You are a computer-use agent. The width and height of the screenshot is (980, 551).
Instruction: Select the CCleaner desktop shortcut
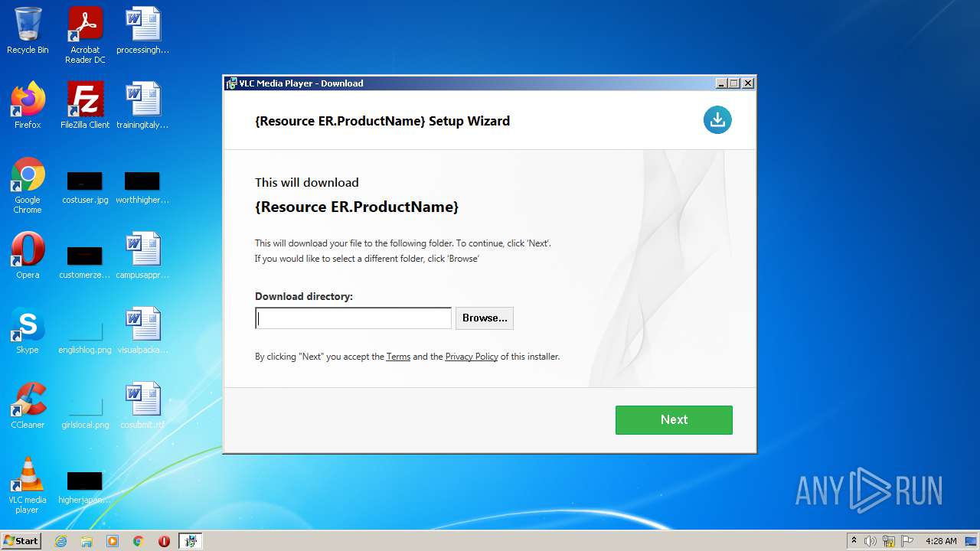tap(28, 406)
